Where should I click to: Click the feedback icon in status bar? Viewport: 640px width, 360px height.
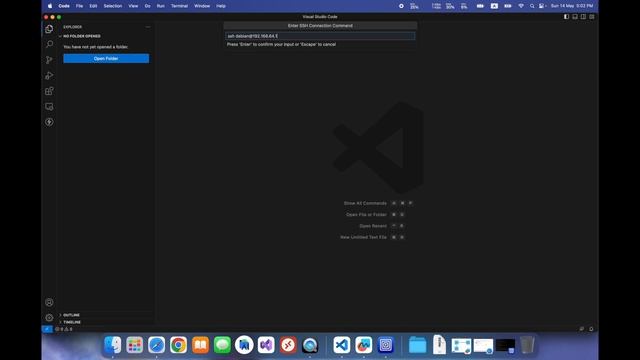582,329
